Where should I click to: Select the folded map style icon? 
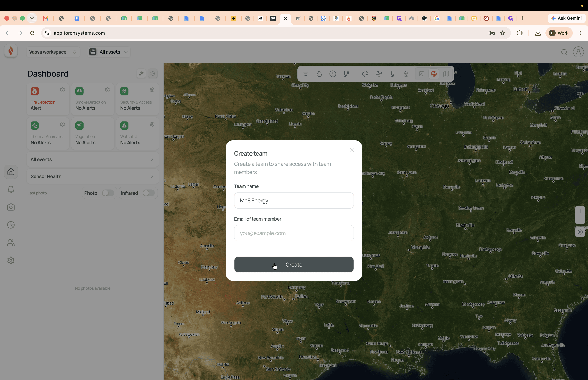pyautogui.click(x=446, y=74)
